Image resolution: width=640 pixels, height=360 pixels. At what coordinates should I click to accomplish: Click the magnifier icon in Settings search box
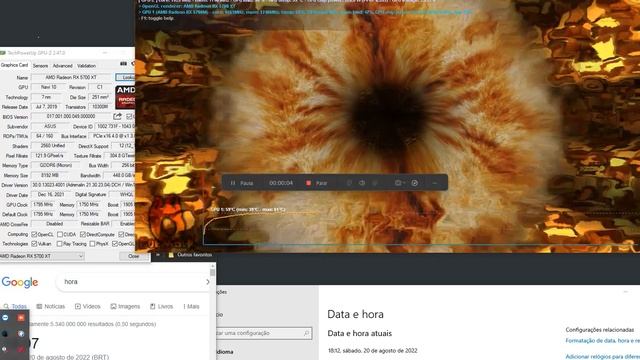pos(307,333)
